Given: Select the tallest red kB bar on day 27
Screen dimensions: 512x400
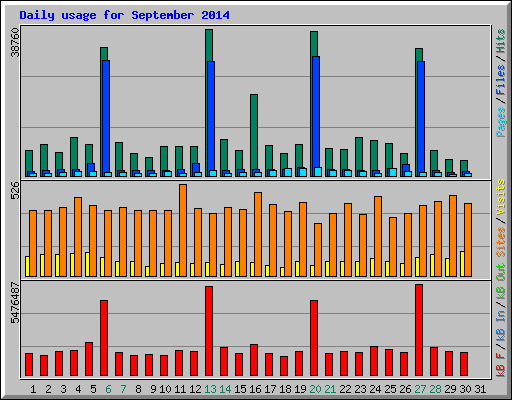Looking at the screenshot, I should 419,330.
